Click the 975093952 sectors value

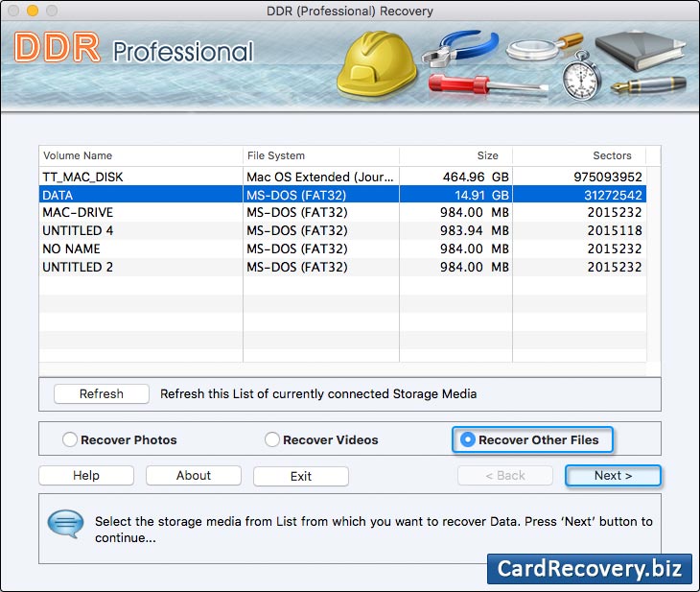pyautogui.click(x=608, y=177)
